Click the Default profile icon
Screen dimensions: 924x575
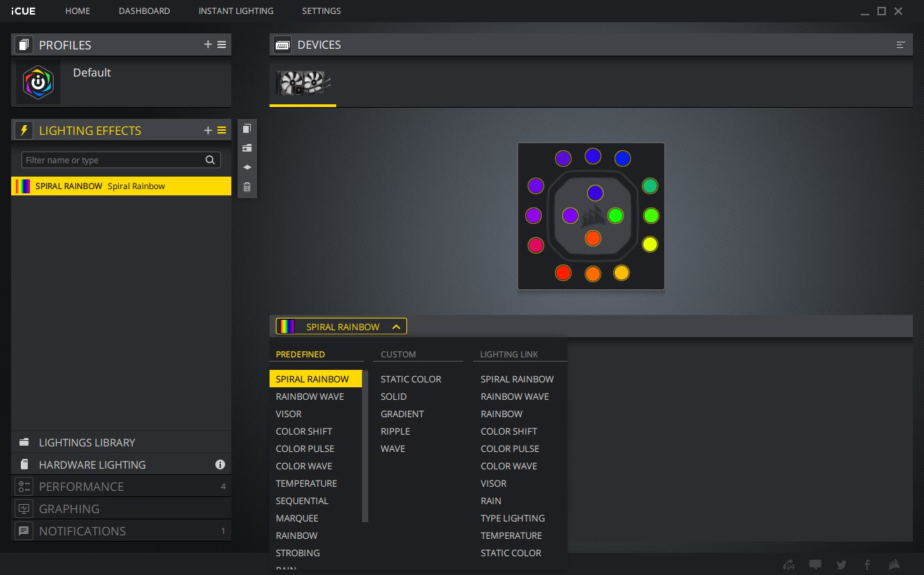[38, 83]
